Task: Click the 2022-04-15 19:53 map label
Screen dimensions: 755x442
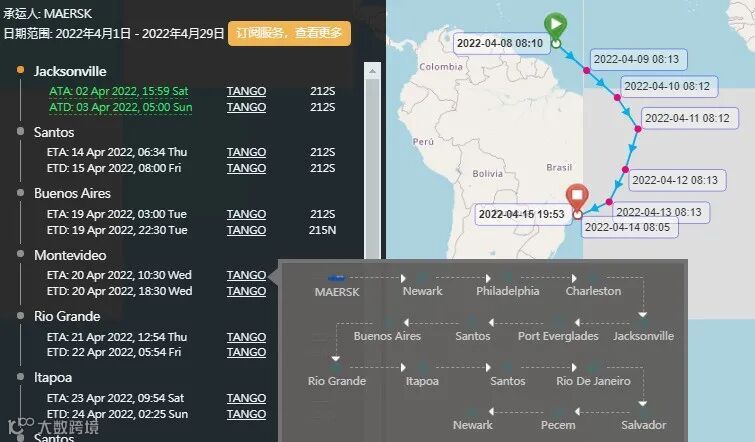Action: coord(521,214)
